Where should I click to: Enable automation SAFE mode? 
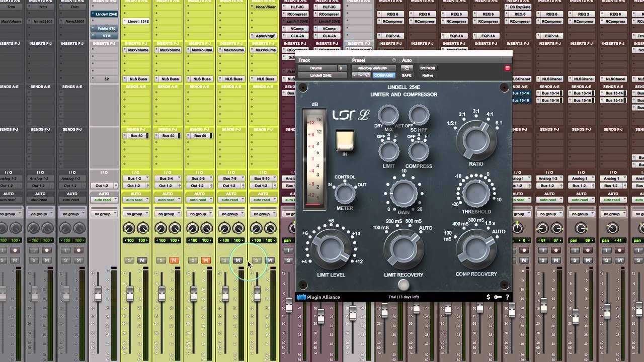coord(407,75)
